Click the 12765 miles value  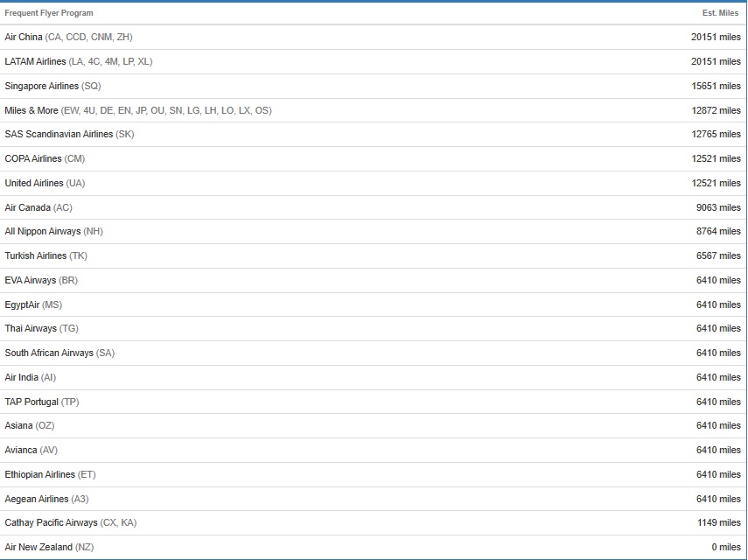coord(716,134)
